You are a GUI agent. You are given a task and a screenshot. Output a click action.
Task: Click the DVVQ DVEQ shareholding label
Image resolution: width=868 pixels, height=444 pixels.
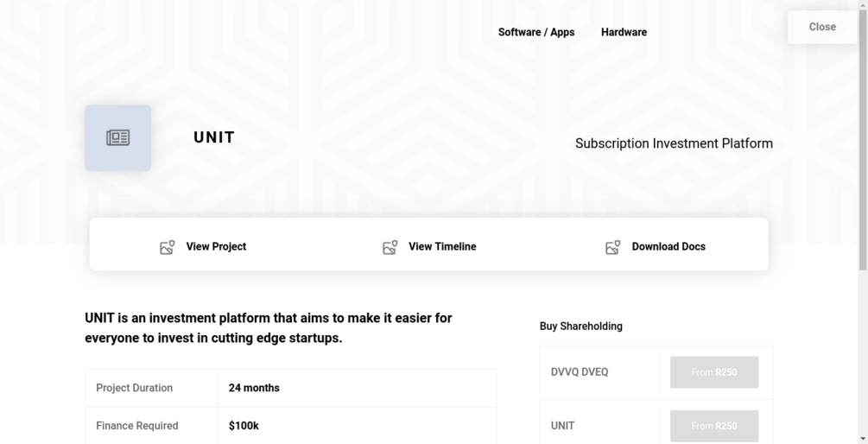click(580, 372)
